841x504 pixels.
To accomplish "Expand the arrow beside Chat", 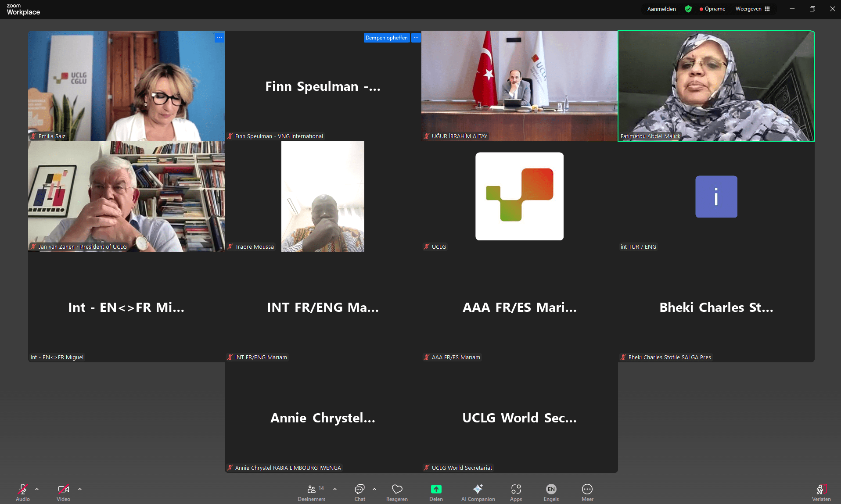I will [x=374, y=489].
